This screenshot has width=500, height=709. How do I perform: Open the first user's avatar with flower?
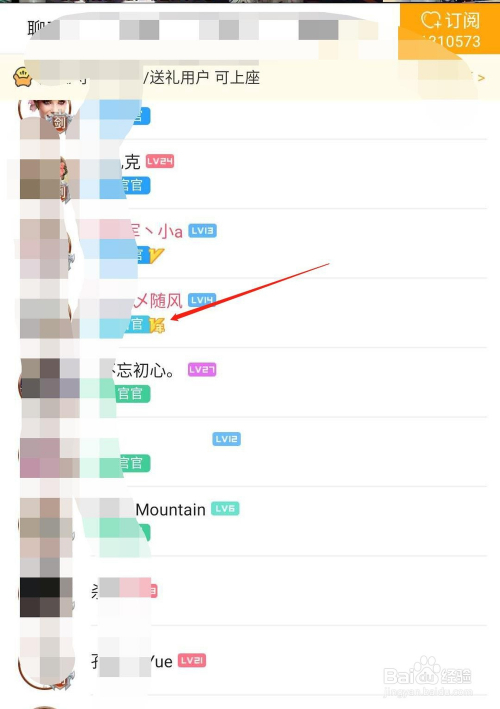[x=45, y=116]
